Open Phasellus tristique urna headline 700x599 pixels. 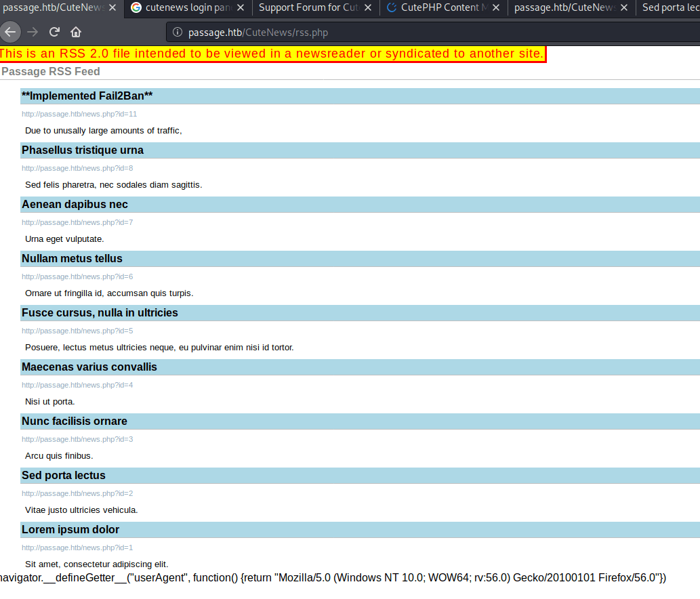(x=83, y=150)
